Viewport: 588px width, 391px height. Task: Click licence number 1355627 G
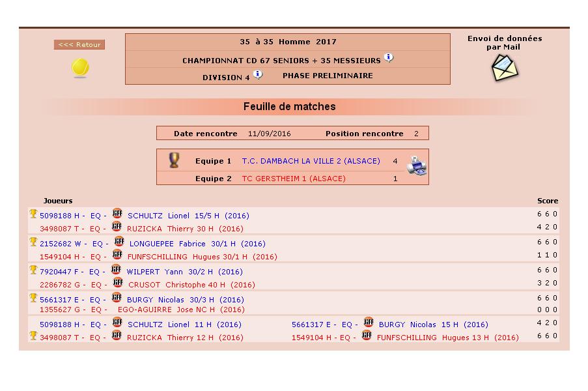click(x=60, y=310)
